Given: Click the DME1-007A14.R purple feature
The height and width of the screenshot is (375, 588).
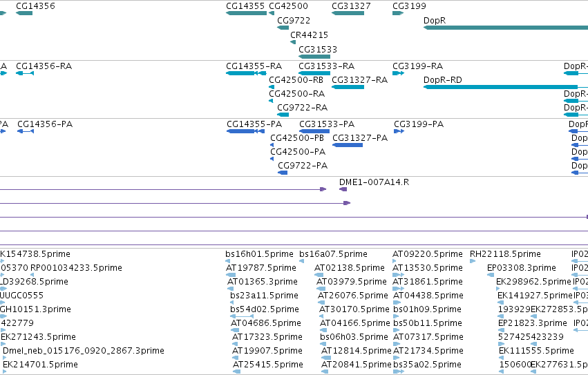Looking at the screenshot, I should click(343, 189).
